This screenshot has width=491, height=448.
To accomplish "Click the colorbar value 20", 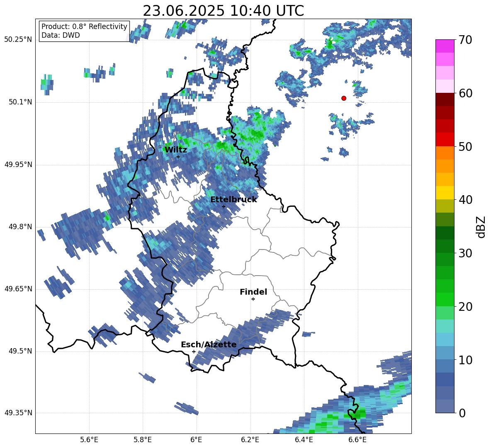I will pyautogui.click(x=465, y=307).
